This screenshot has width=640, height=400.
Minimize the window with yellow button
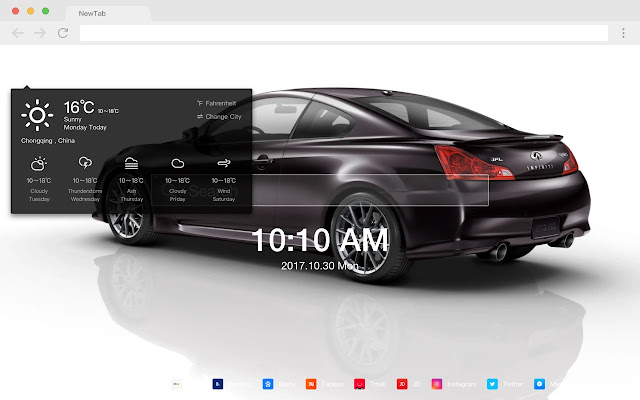(31, 11)
